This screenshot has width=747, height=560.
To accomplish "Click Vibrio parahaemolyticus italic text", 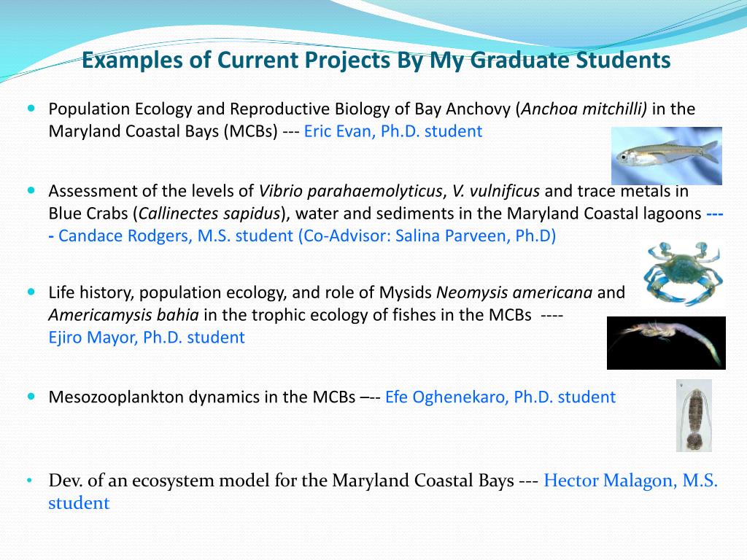I will [351, 191].
